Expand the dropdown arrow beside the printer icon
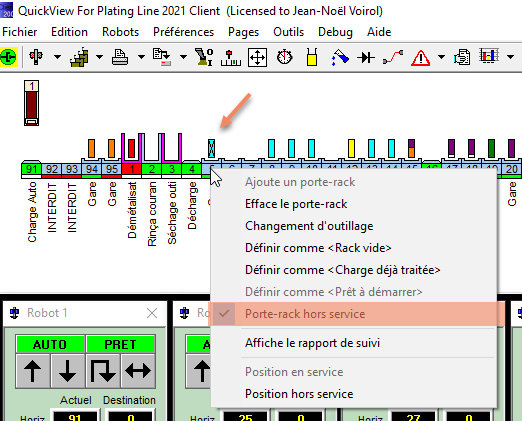The image size is (522, 421). click(x=141, y=57)
